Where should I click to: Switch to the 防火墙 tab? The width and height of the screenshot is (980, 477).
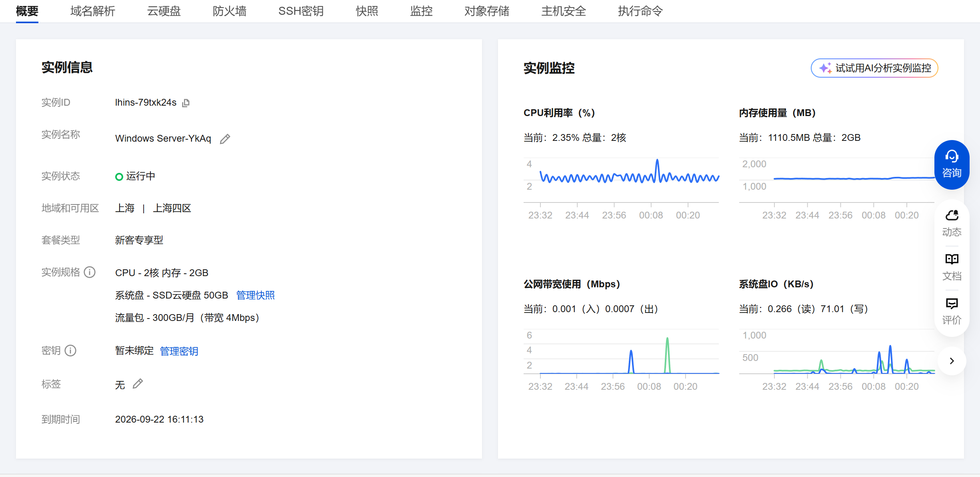230,11
